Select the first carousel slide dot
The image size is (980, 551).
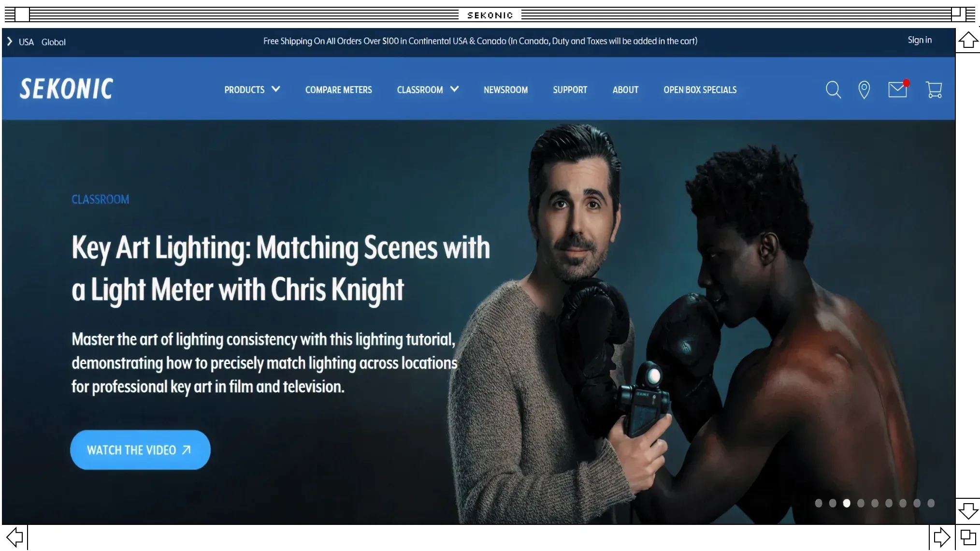point(819,503)
